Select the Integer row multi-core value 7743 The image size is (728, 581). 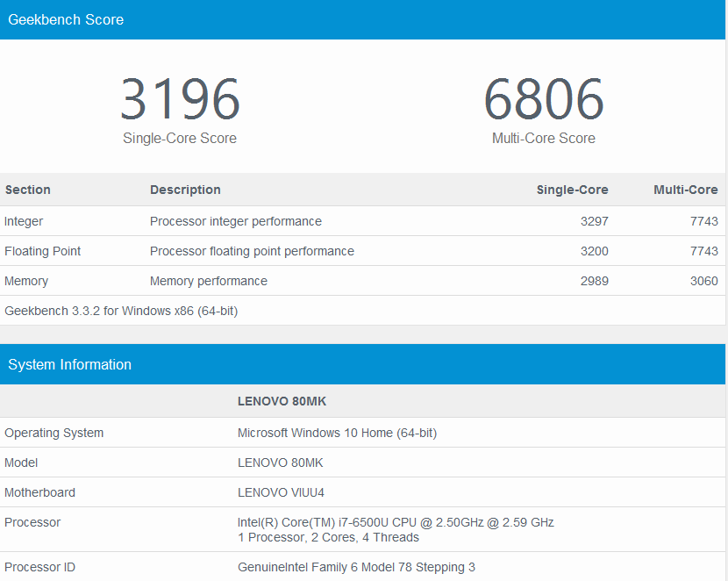point(703,221)
